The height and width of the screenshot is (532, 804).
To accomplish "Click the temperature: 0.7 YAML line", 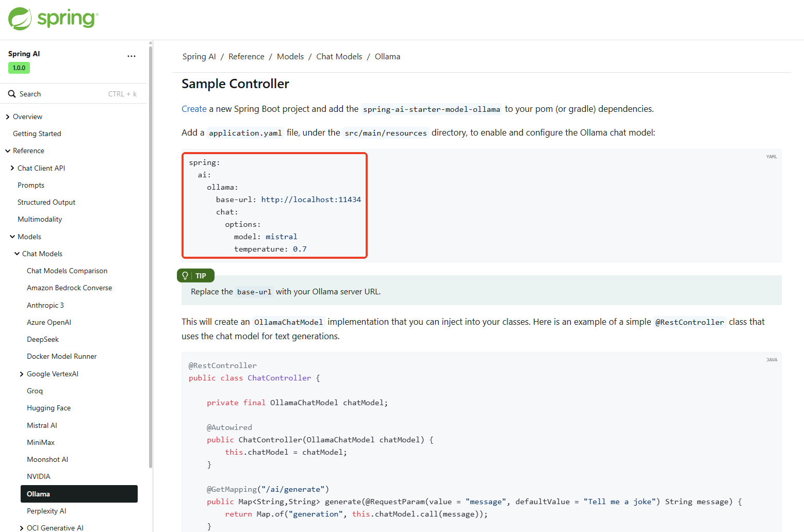I will (x=270, y=249).
